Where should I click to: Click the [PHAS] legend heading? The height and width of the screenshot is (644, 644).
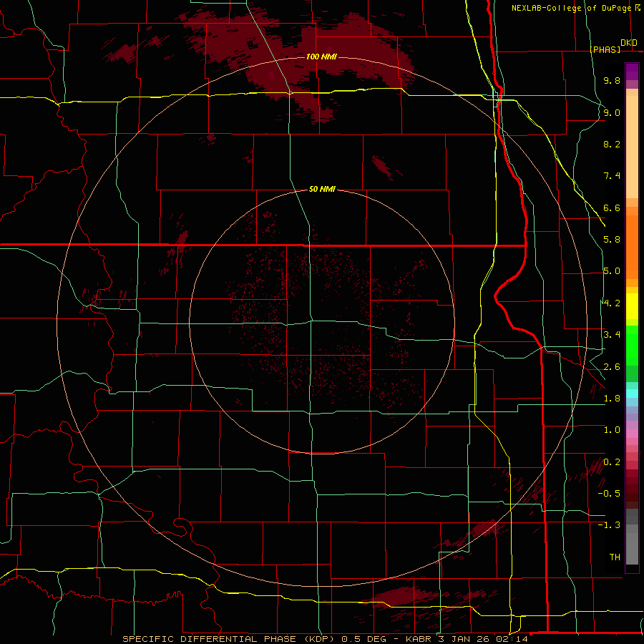[605, 49]
